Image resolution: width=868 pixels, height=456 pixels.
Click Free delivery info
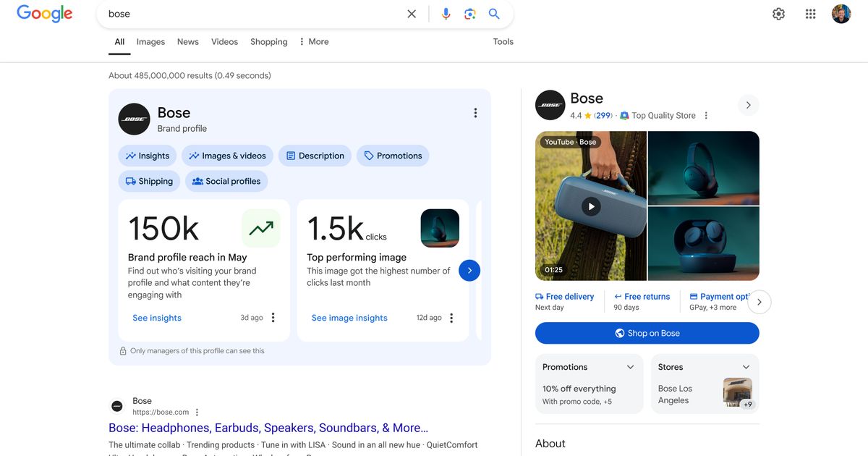[564, 302]
